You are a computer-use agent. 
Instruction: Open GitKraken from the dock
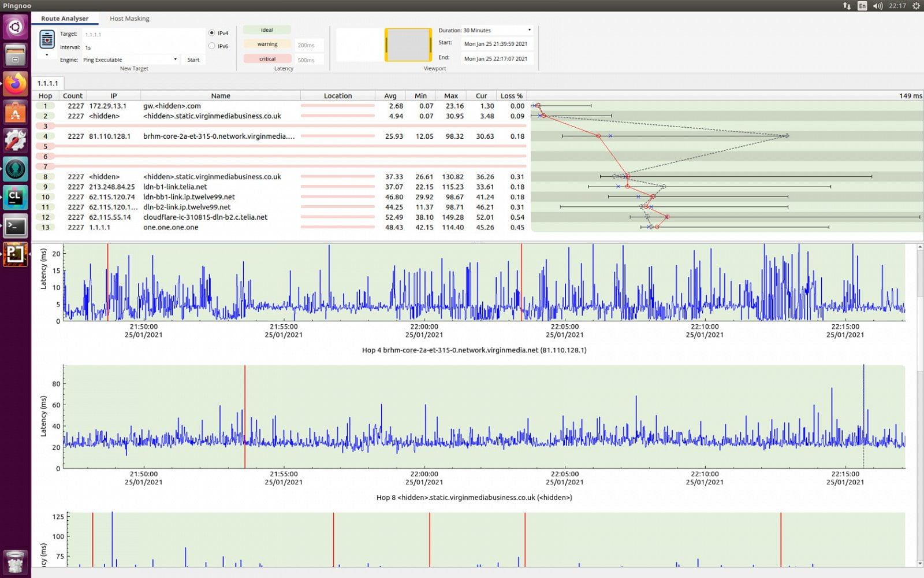click(16, 169)
